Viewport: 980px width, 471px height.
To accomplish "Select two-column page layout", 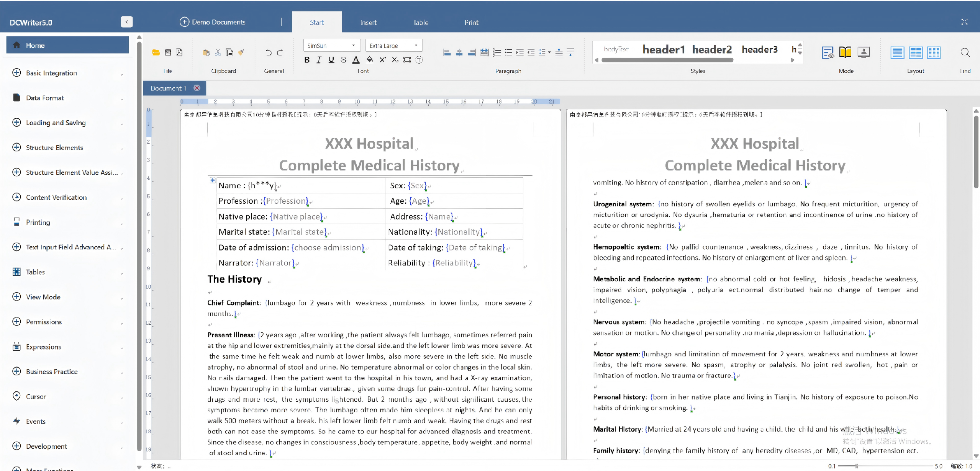I will pos(916,52).
